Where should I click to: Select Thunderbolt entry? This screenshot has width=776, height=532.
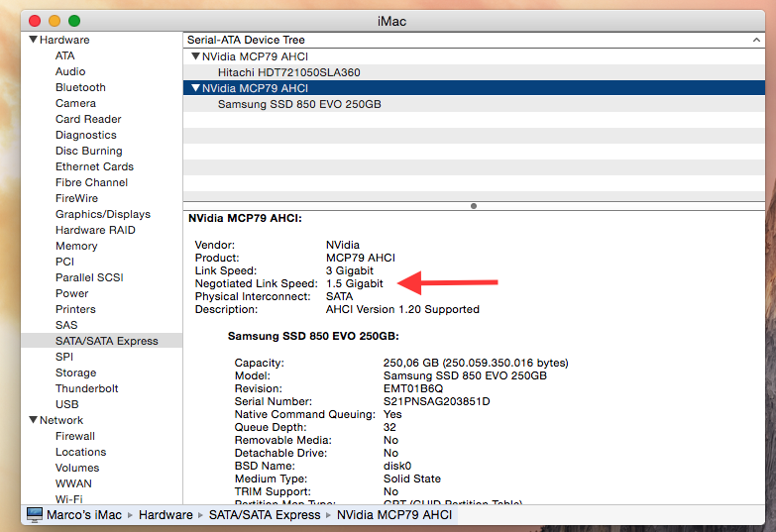click(x=86, y=388)
